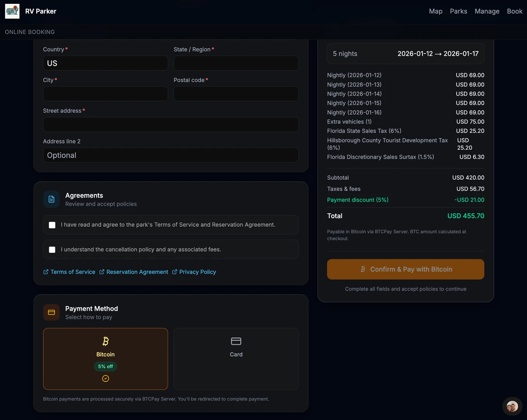Click the Country input field
This screenshot has height=420, width=527.
click(105, 63)
